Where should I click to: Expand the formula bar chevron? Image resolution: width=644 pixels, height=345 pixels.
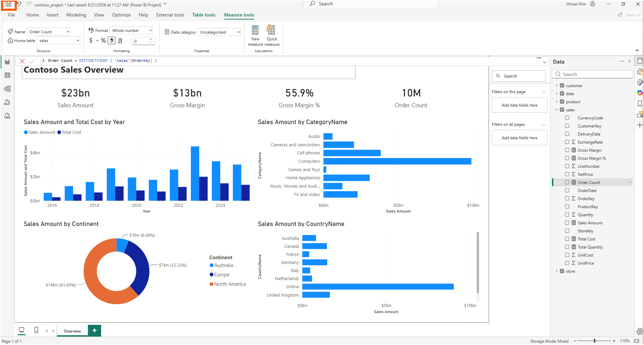pos(544,62)
